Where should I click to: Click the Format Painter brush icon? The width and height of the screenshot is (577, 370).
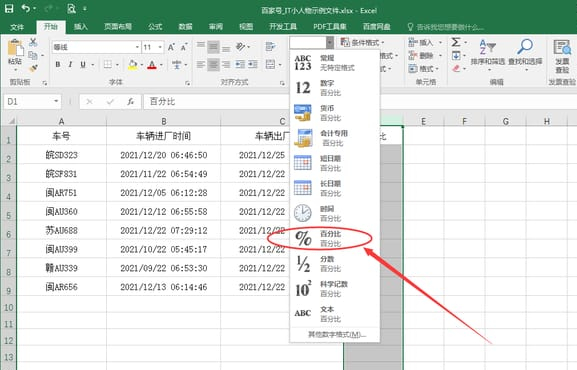[33, 68]
